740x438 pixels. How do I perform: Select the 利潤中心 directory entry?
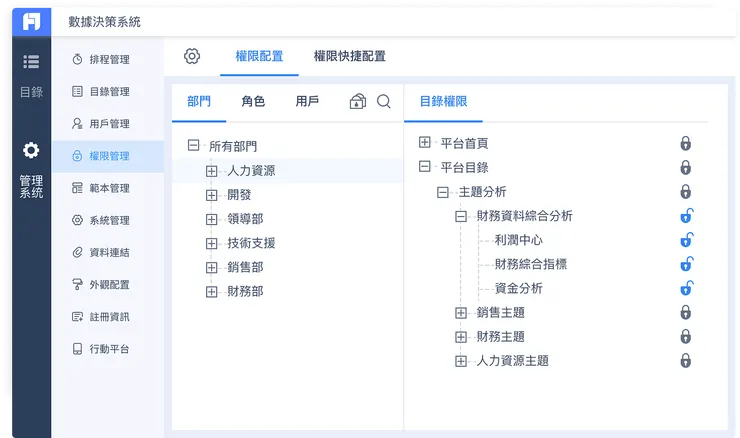tap(518, 240)
